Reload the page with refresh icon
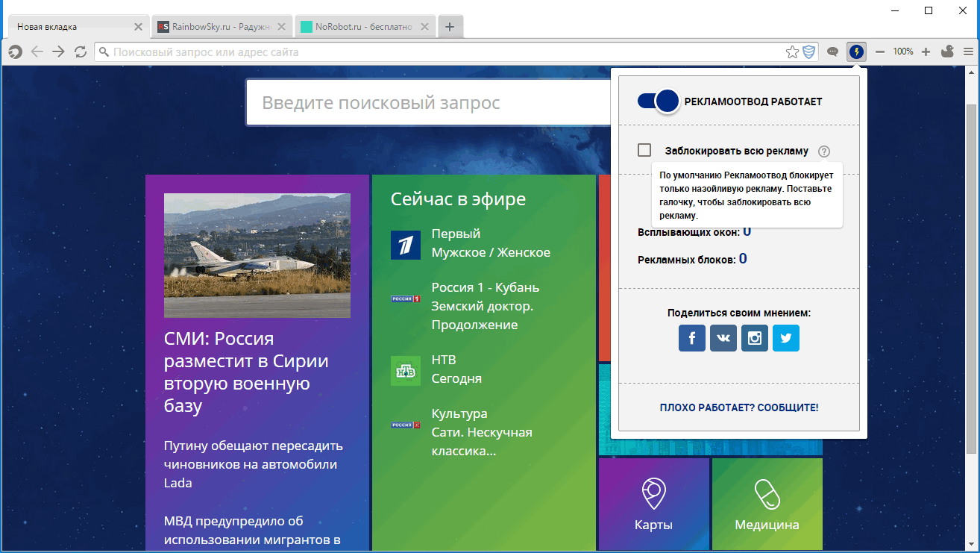The width and height of the screenshot is (980, 553). [x=81, y=52]
